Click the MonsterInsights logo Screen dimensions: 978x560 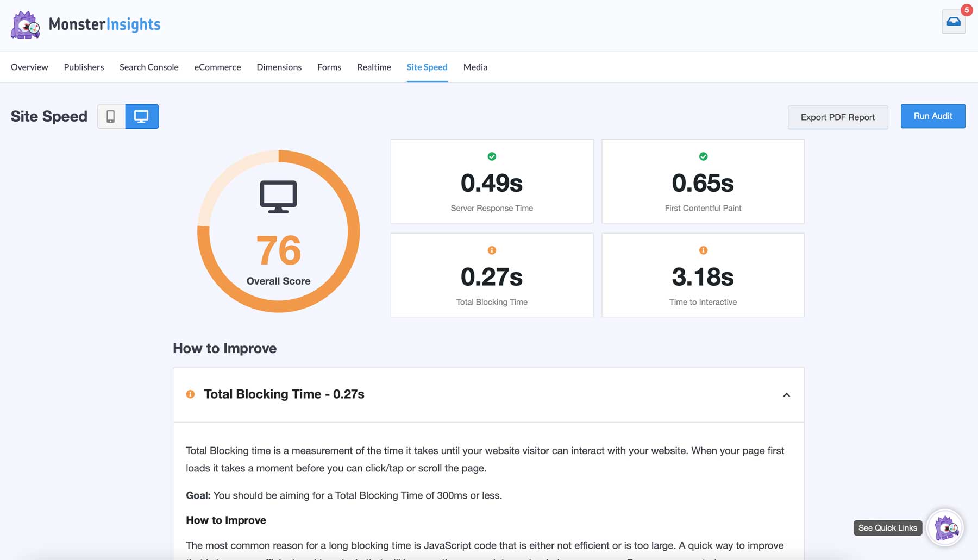(85, 24)
